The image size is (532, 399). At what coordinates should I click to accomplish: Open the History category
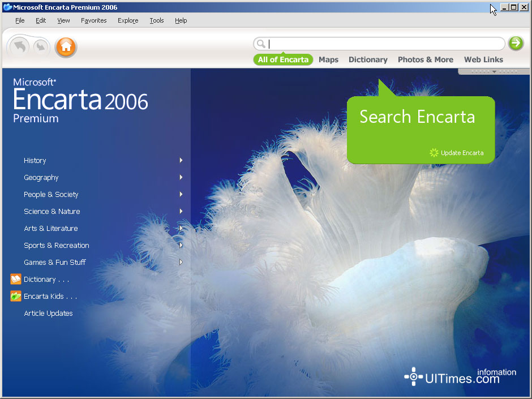[x=35, y=161]
